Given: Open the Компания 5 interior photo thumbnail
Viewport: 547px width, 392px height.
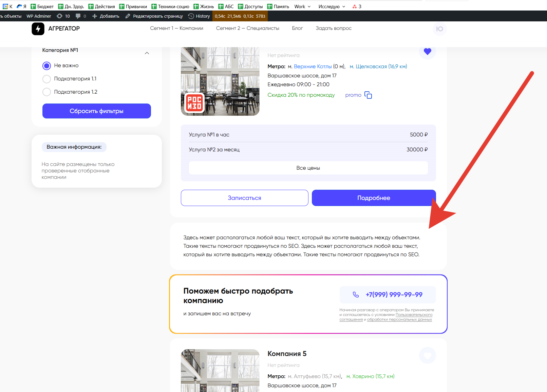Looking at the screenshot, I should click(x=220, y=371).
